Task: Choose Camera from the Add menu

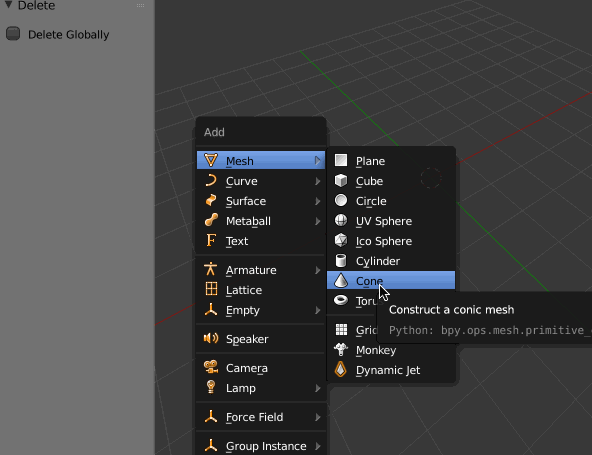Action: (261, 368)
